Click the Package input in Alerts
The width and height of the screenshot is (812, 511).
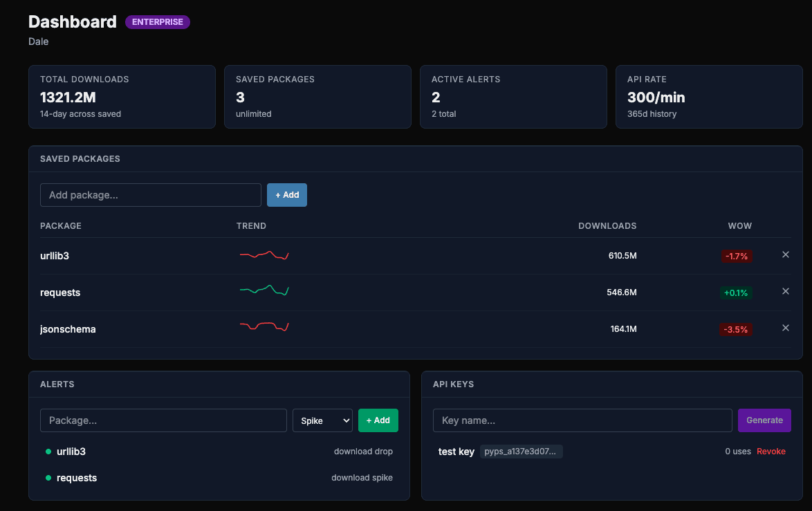pyautogui.click(x=163, y=420)
